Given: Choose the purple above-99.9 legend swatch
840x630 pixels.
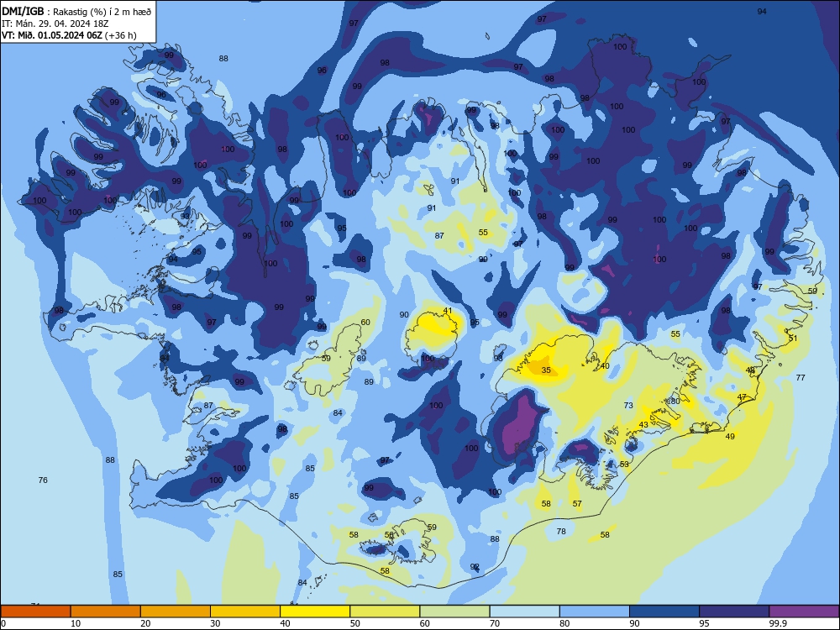Looking at the screenshot, I should [804, 612].
